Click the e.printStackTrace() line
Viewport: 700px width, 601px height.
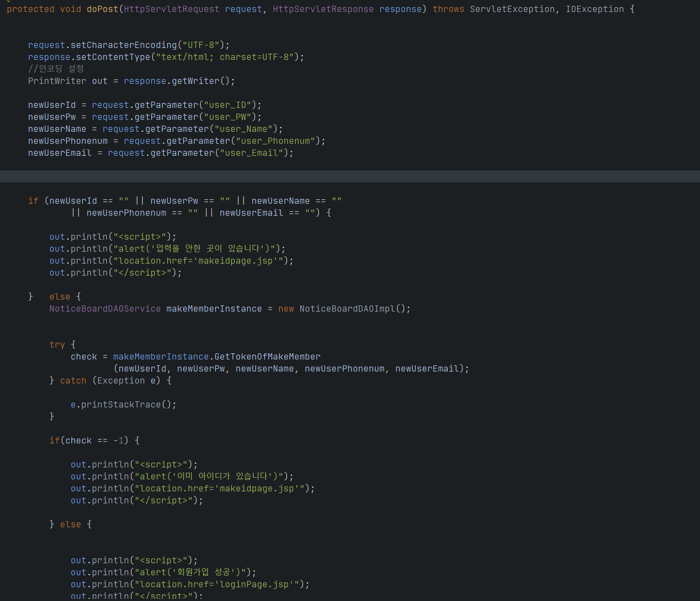[x=124, y=404]
